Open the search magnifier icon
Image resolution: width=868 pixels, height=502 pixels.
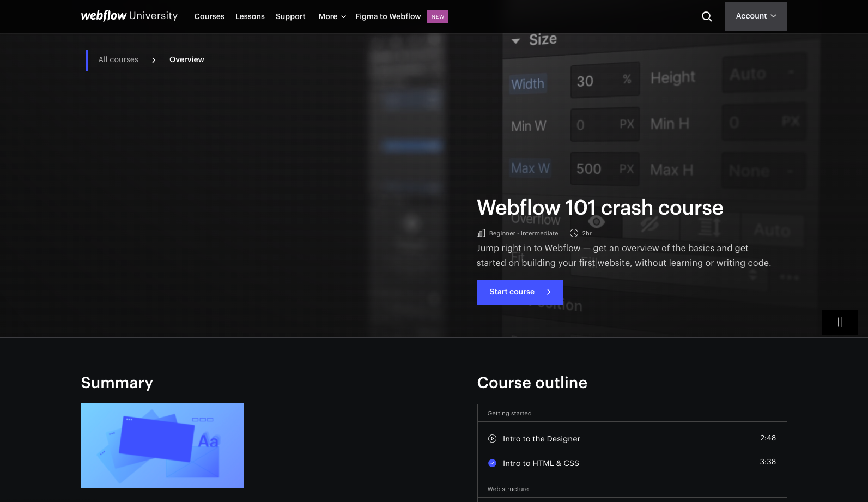click(x=707, y=16)
